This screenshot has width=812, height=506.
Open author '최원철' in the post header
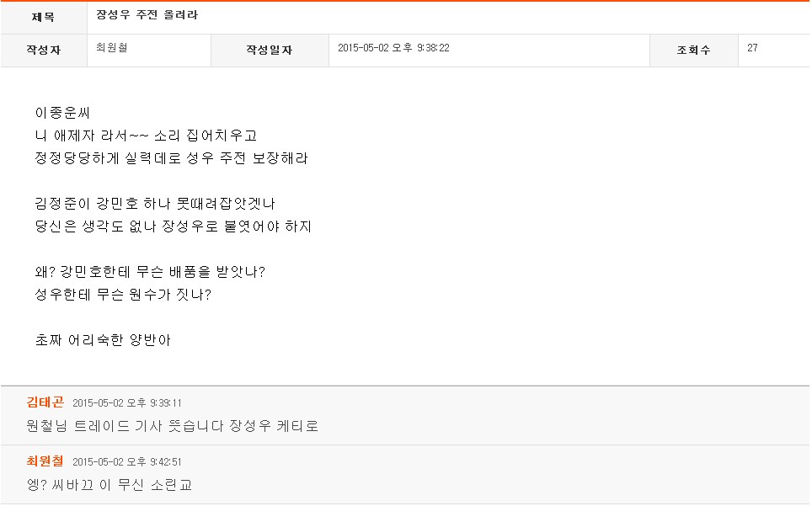111,48
